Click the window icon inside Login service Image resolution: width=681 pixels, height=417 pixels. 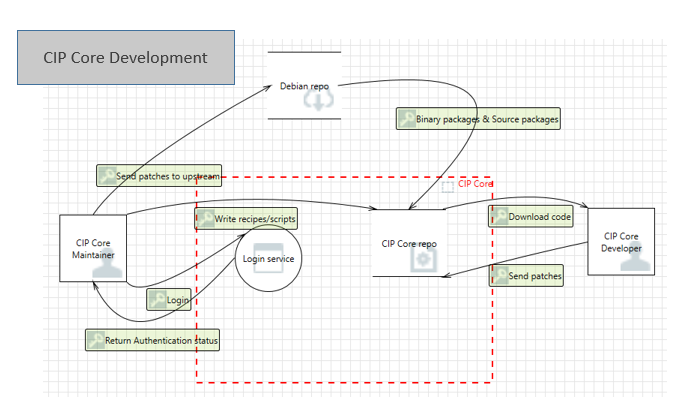click(268, 258)
